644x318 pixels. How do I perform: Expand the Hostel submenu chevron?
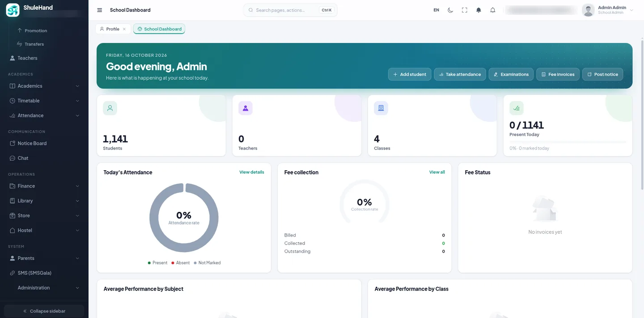(77, 230)
